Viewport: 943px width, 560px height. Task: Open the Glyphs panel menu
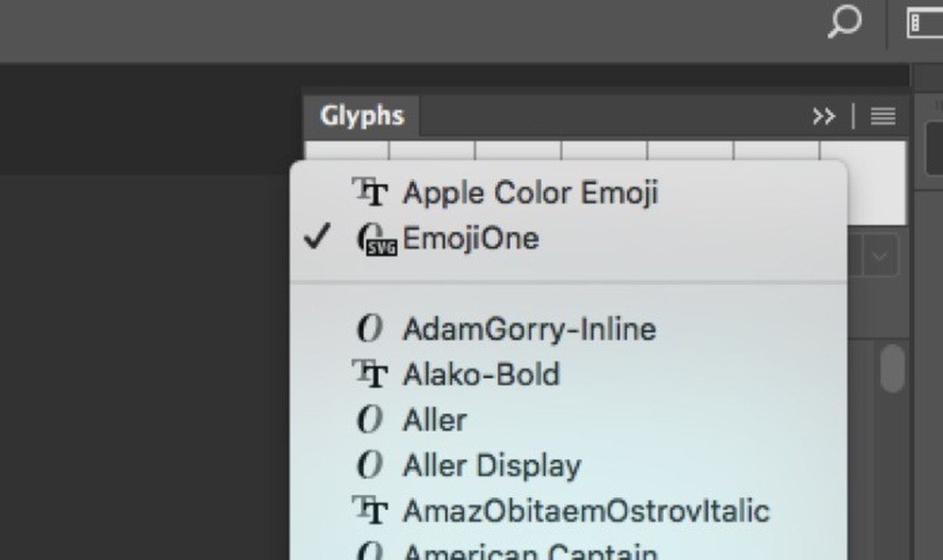point(882,115)
